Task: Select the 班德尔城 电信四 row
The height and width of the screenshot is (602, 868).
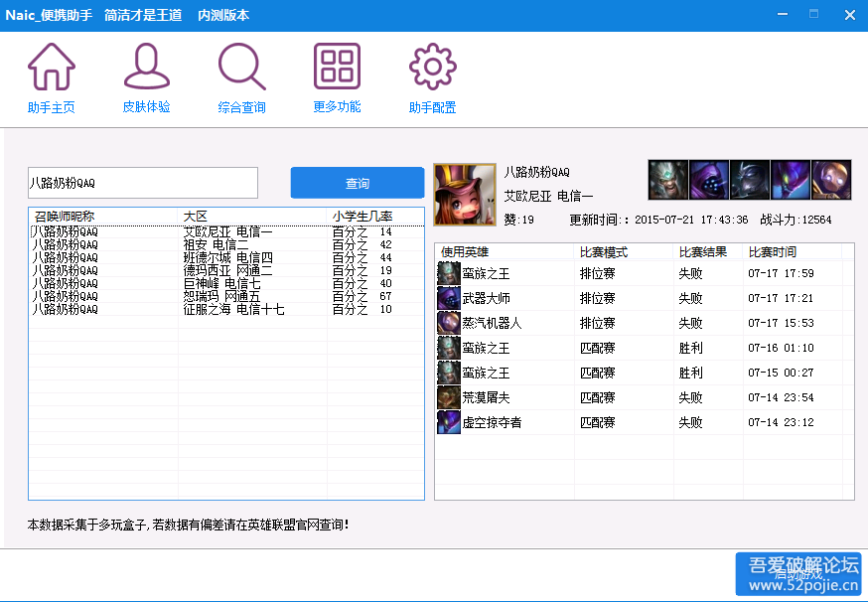Action: point(227,257)
